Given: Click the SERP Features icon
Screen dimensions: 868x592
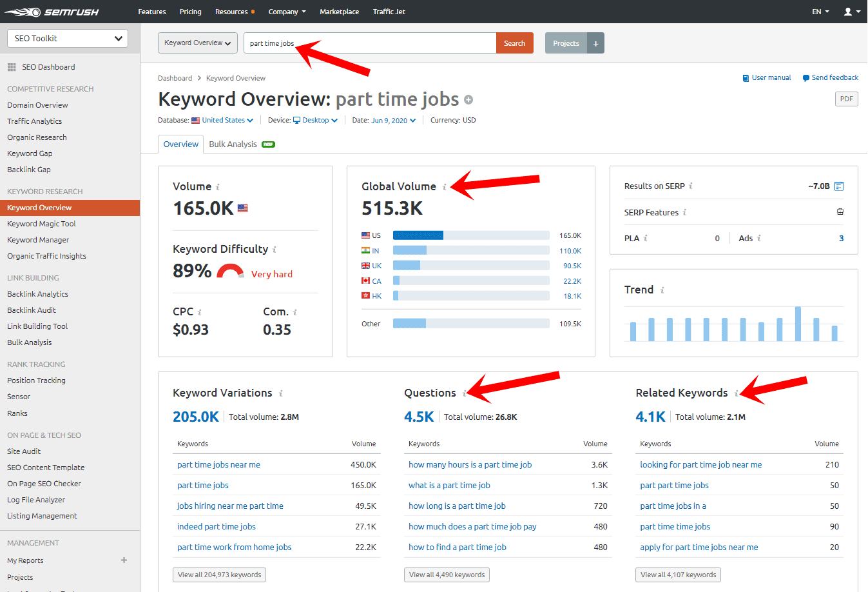Looking at the screenshot, I should click(840, 212).
